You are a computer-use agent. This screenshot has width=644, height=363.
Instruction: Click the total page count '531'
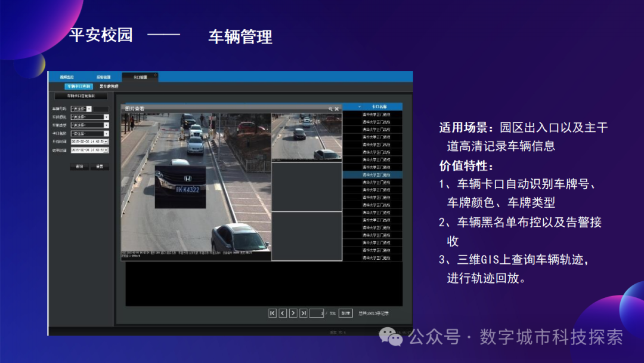pos(333,313)
